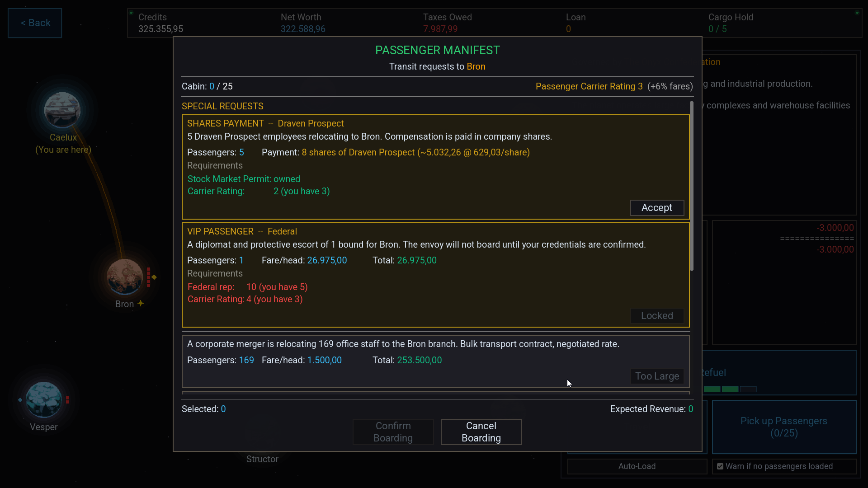Image resolution: width=868 pixels, height=488 pixels.
Task: Click the Too Large button
Action: tap(657, 376)
